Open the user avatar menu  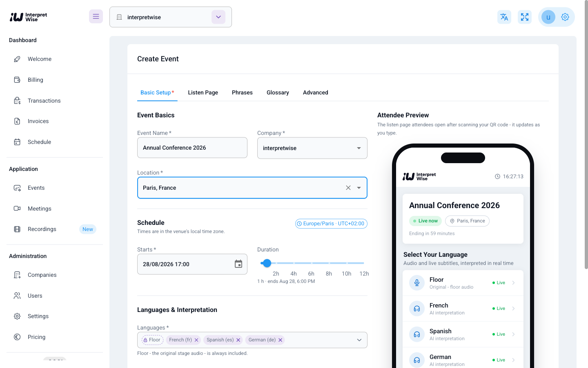tap(548, 17)
